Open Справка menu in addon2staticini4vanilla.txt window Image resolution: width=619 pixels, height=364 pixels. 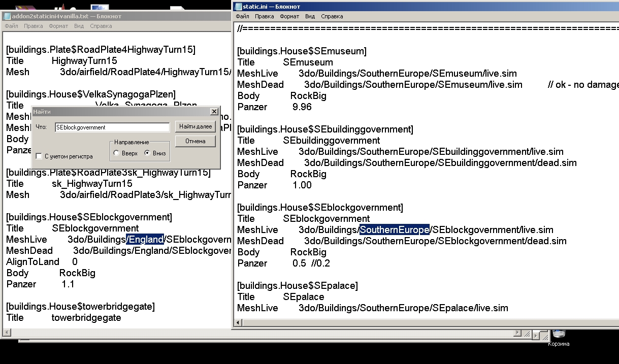(x=101, y=26)
